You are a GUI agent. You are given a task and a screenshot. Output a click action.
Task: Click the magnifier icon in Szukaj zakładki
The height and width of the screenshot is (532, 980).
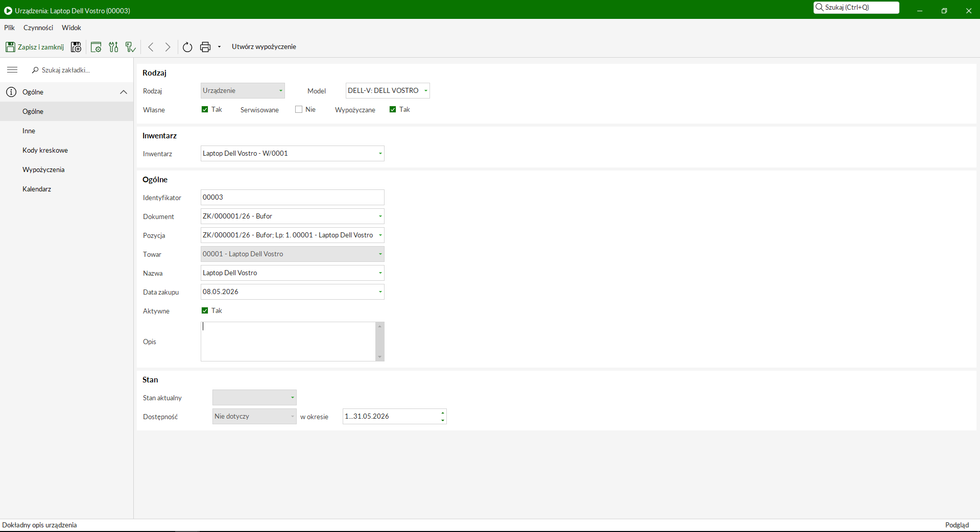click(35, 70)
